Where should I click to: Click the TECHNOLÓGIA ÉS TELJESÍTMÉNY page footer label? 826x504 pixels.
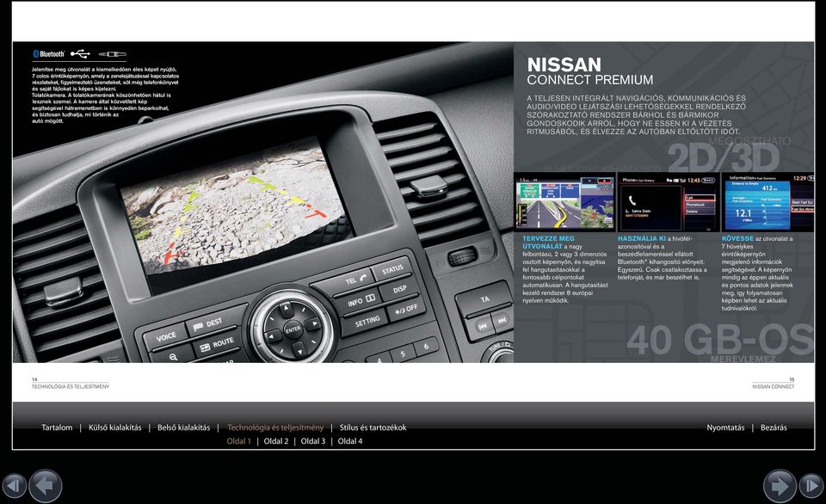pos(71,386)
